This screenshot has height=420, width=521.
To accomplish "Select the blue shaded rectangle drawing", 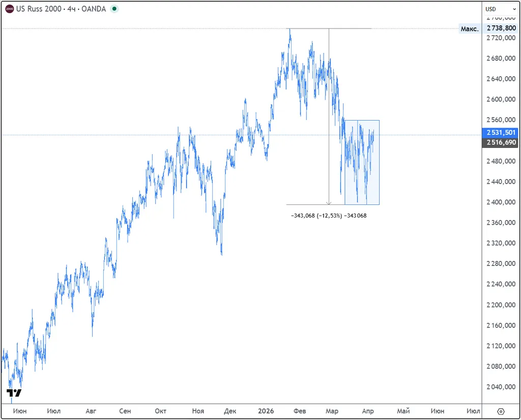I will click(x=362, y=163).
